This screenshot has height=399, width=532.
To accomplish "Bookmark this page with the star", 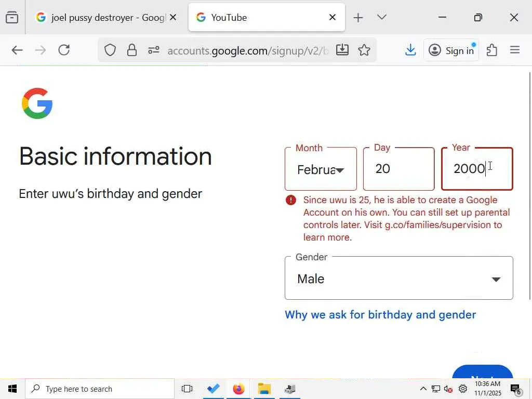I will click(x=364, y=50).
